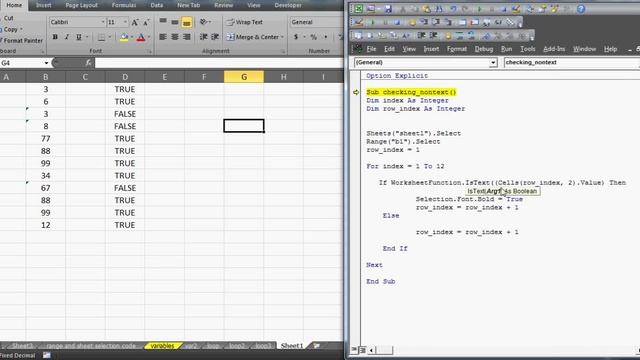
Task: Open the Object Browser icon in VBA toolbar
Action: click(x=554, y=9)
